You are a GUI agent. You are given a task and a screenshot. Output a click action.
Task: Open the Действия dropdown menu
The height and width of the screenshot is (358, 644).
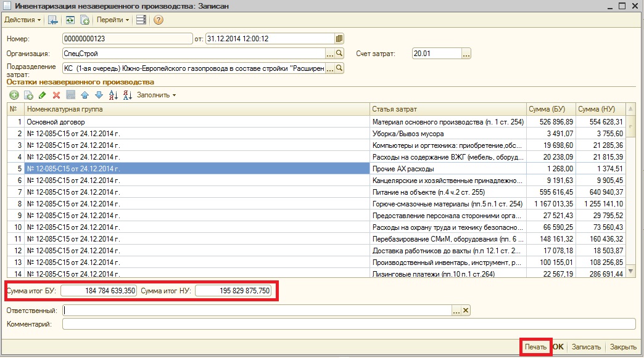23,20
